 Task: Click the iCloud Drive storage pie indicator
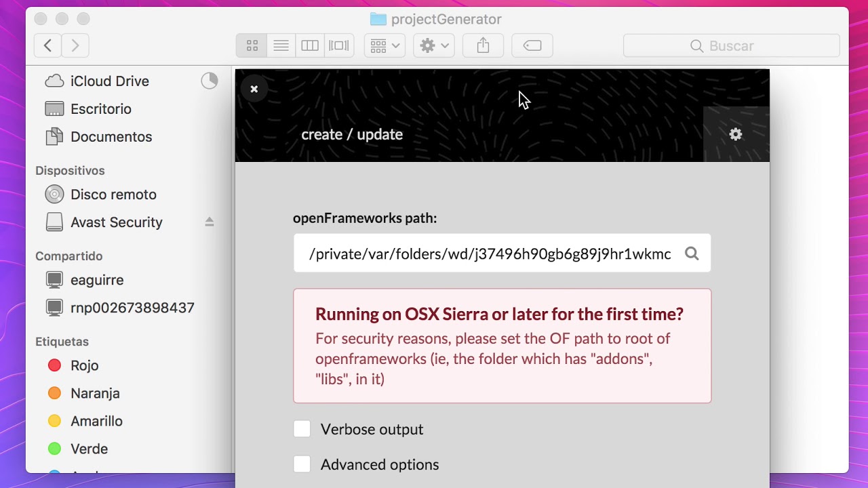210,81
